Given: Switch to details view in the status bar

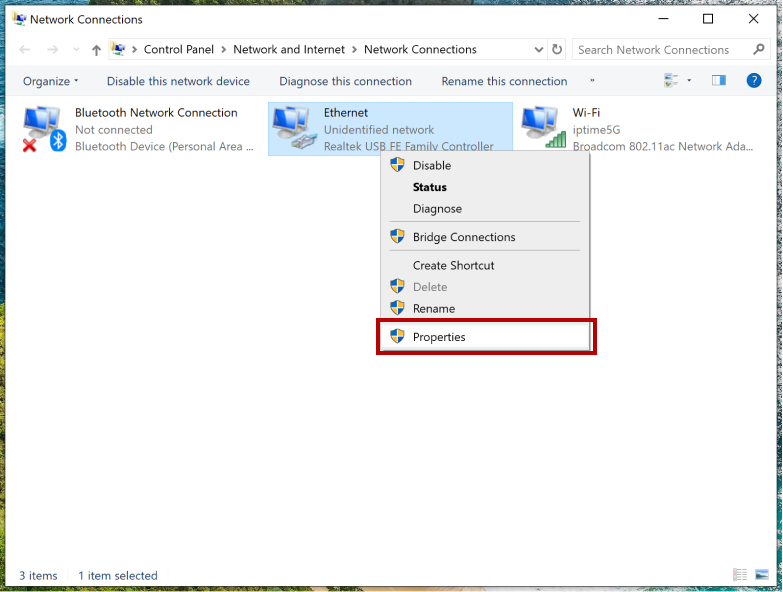Looking at the screenshot, I should [740, 575].
